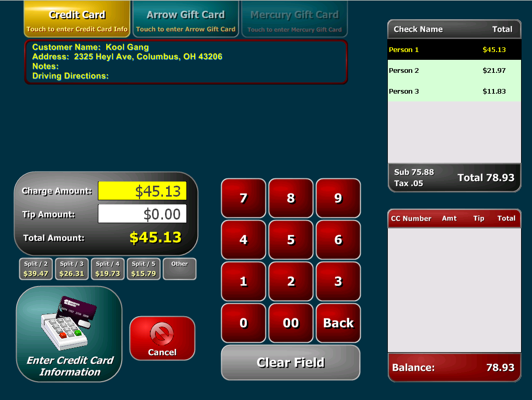Viewport: 532px width, 400px height.
Task: Switch to the Arrow Gift Card tab
Action: [186, 19]
